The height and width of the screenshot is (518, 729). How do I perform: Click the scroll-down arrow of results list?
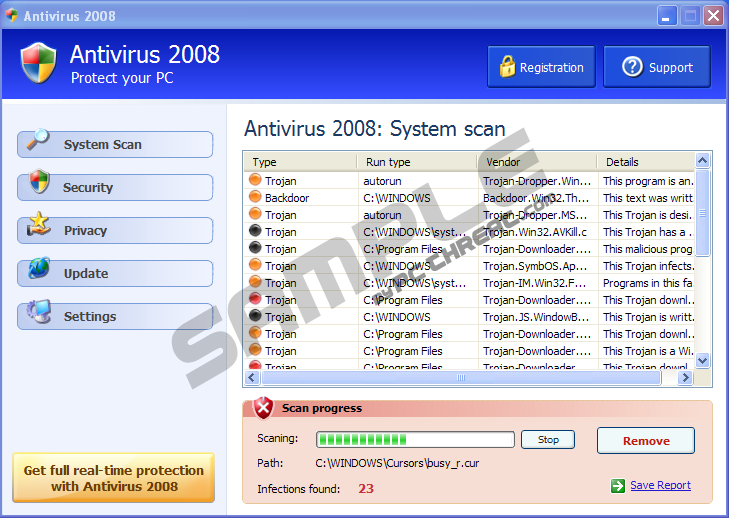[702, 360]
